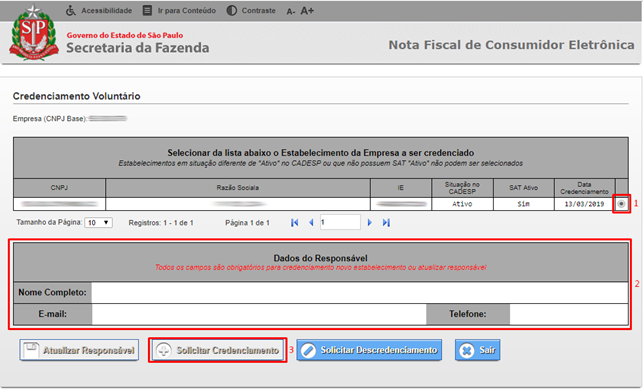Click the Telefone input field

pyautogui.click(x=569, y=314)
